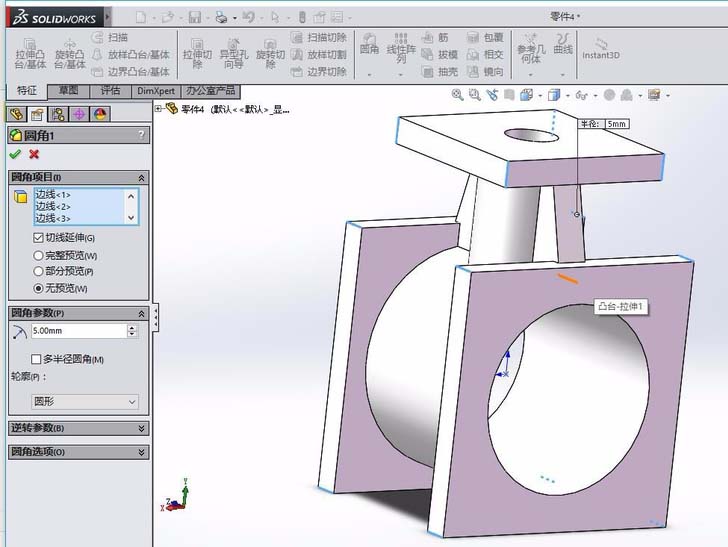Open the FeatureManager design tree tab
728x547 pixels.
17,114
